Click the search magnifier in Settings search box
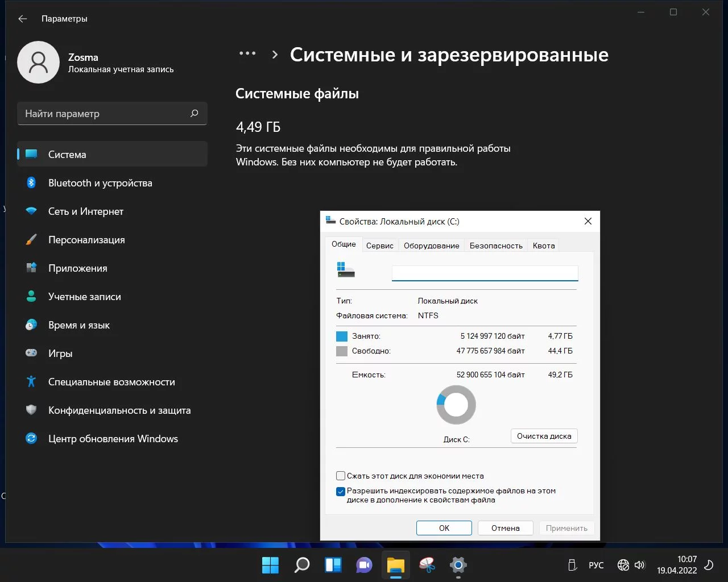This screenshot has height=582, width=728. [194, 113]
